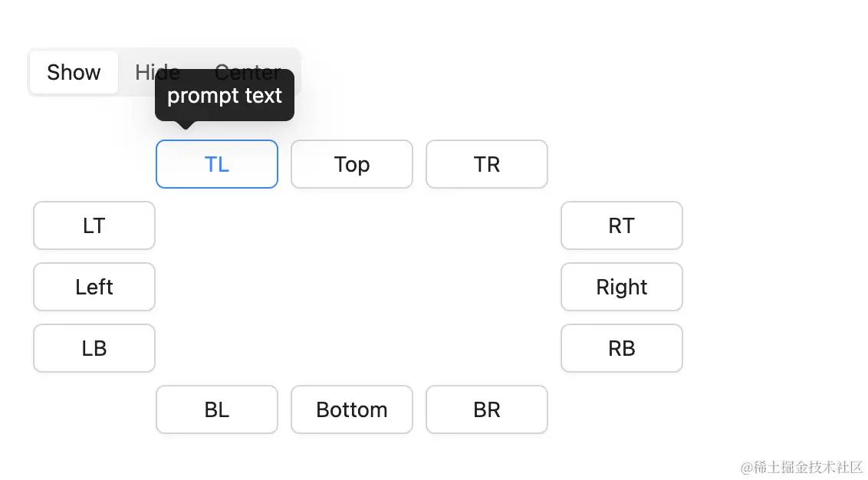868x480 pixels.
Task: Click the LT button
Action: [94, 226]
